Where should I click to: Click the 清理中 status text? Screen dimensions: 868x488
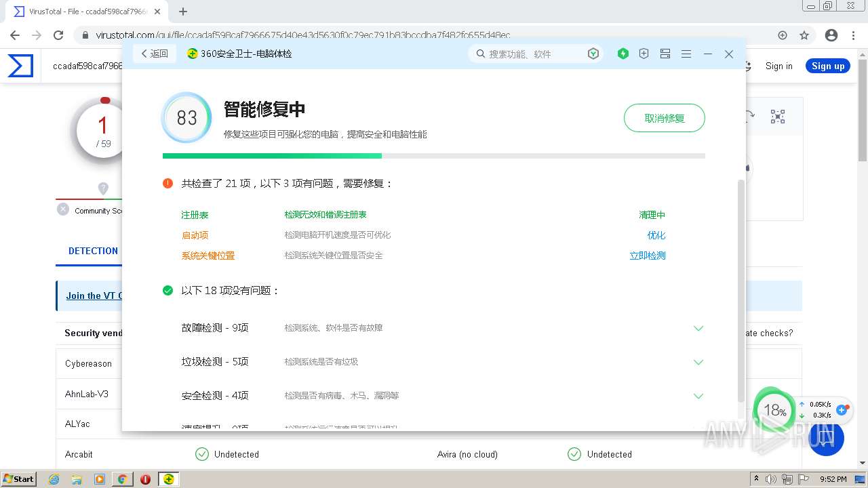(652, 215)
